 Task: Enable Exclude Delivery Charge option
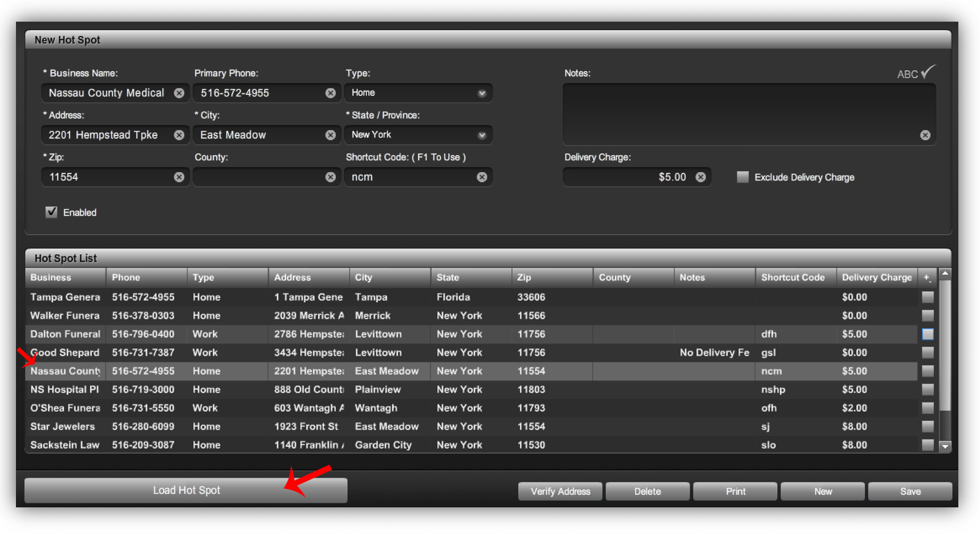click(742, 177)
